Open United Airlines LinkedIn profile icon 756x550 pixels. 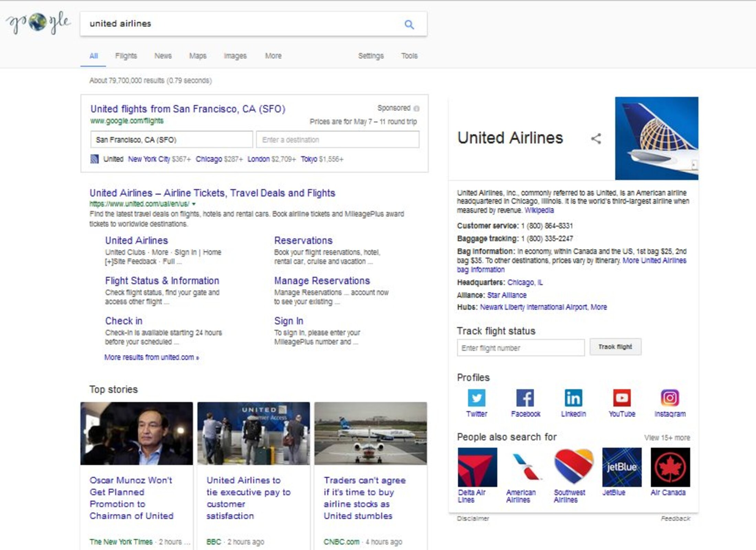(573, 398)
